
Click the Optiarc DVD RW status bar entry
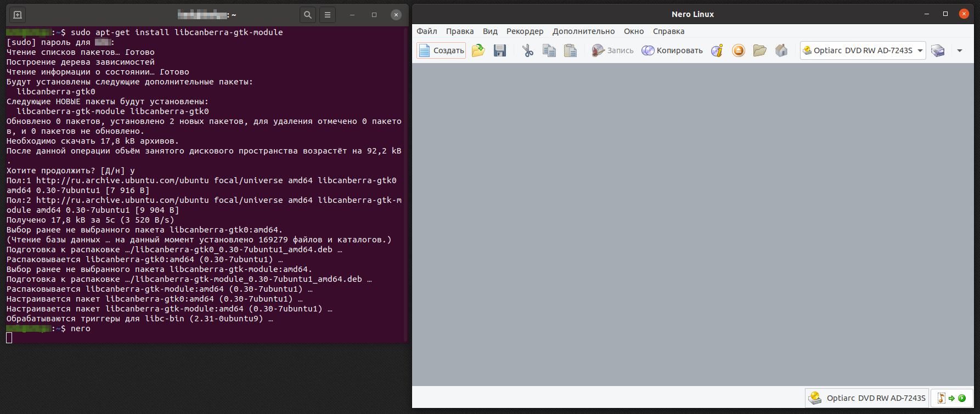[867, 398]
